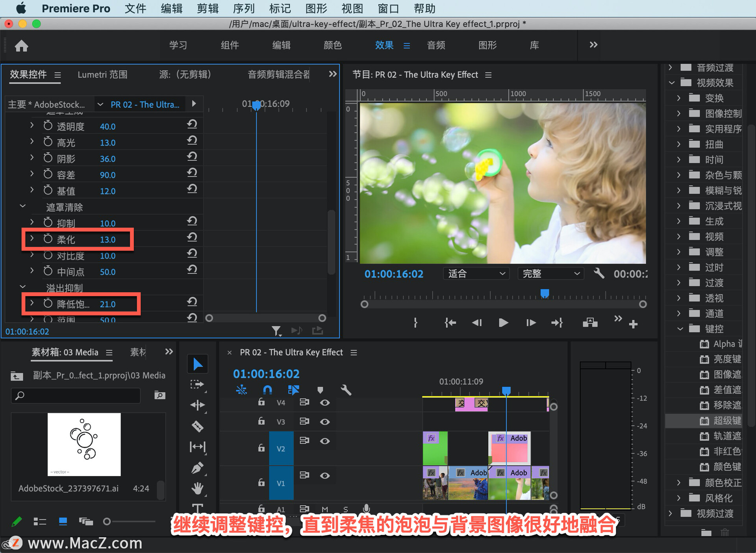756x553 pixels.
Task: Mute the A1 audio track
Action: (x=325, y=509)
